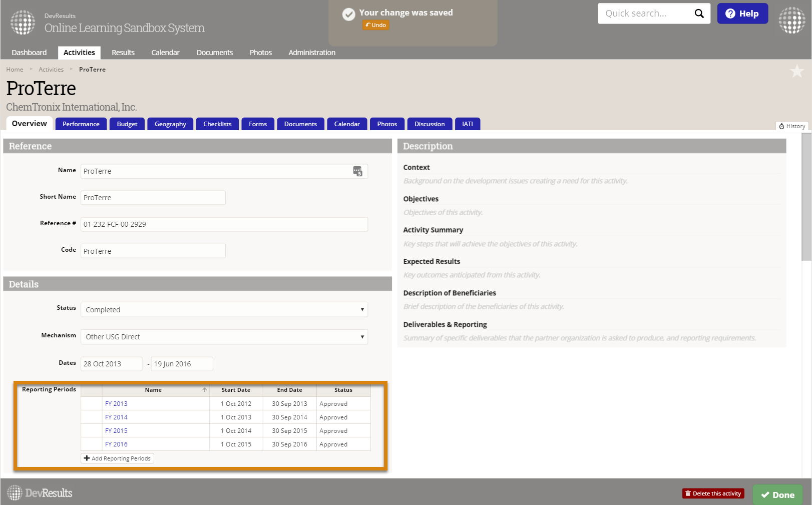Sort by the Name column arrow
This screenshot has width=812, height=505.
(x=204, y=390)
